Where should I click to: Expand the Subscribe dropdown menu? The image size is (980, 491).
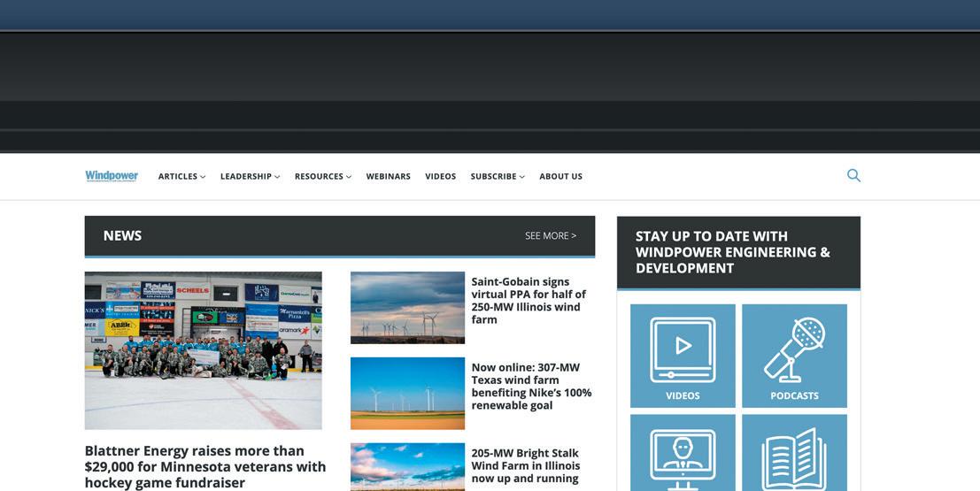[498, 176]
